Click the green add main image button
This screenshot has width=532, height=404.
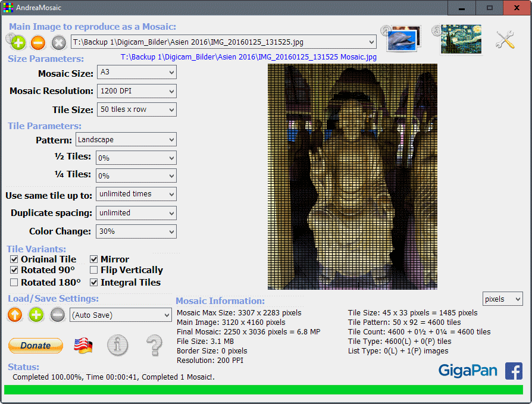point(18,43)
